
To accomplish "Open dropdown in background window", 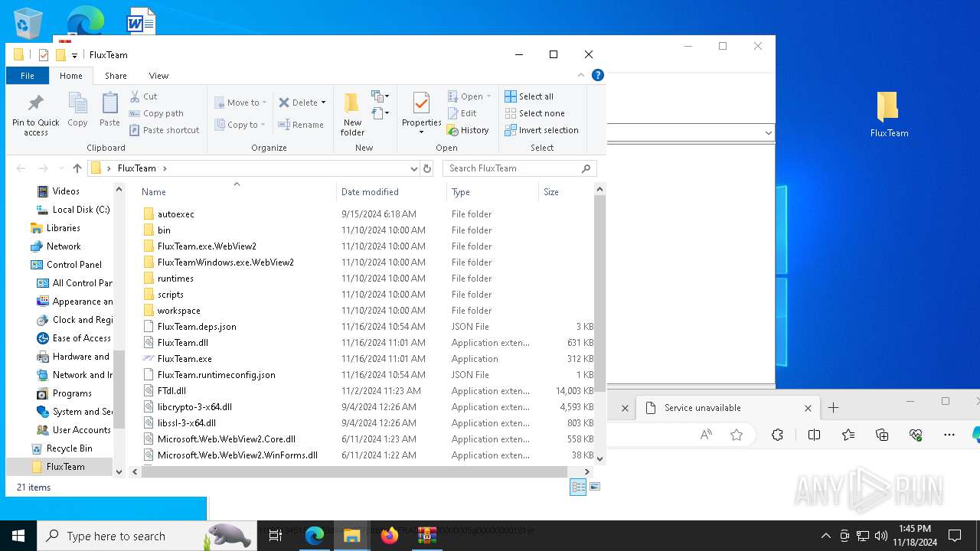I will [768, 133].
